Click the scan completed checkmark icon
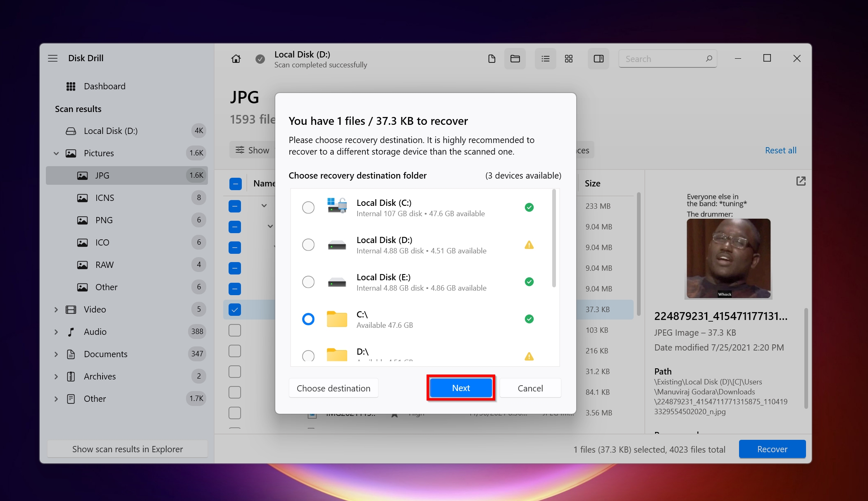This screenshot has height=501, width=868. pyautogui.click(x=260, y=59)
